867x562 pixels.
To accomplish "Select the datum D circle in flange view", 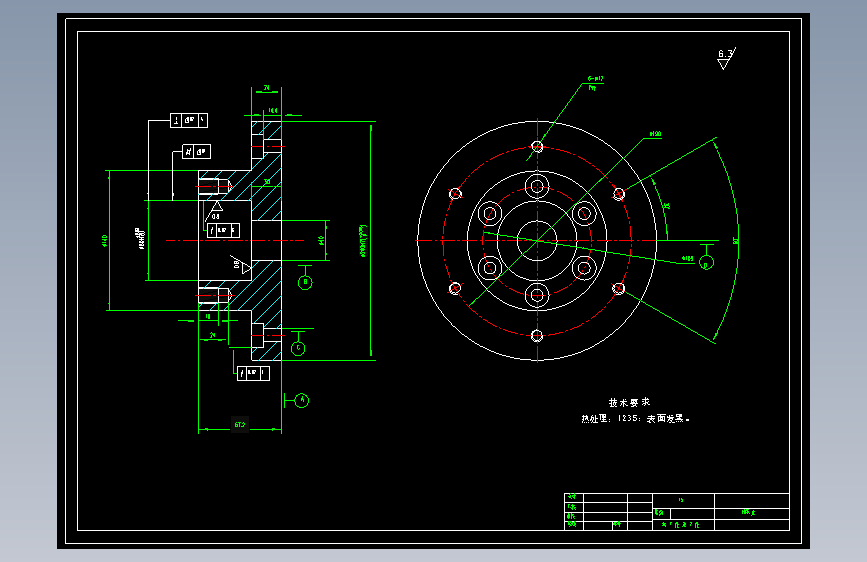I will point(706,263).
